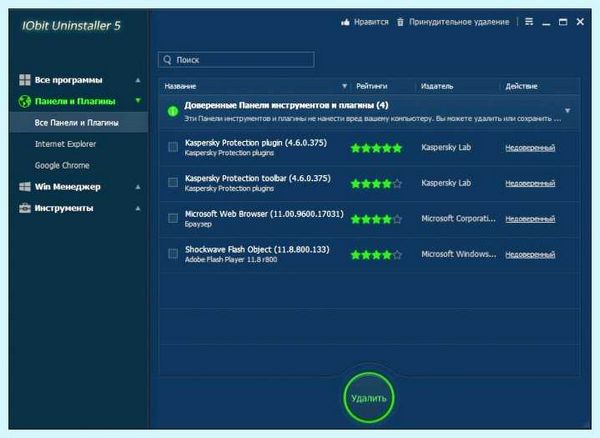Screen dimensions: 600x438
Task: Sort by the Издатель column header
Action: tap(437, 86)
